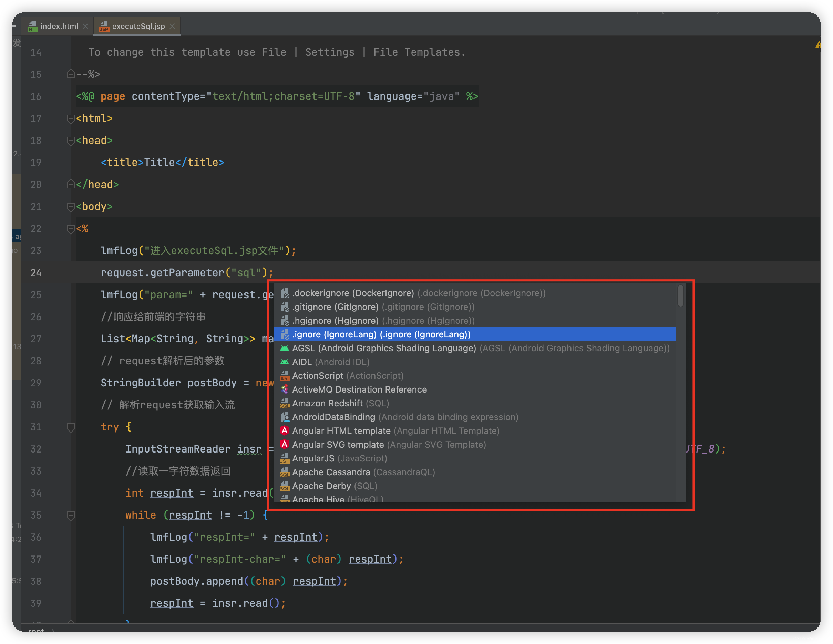Screen dimensions: 833x644
Task: Click the index.html file icon
Action: tap(32, 26)
